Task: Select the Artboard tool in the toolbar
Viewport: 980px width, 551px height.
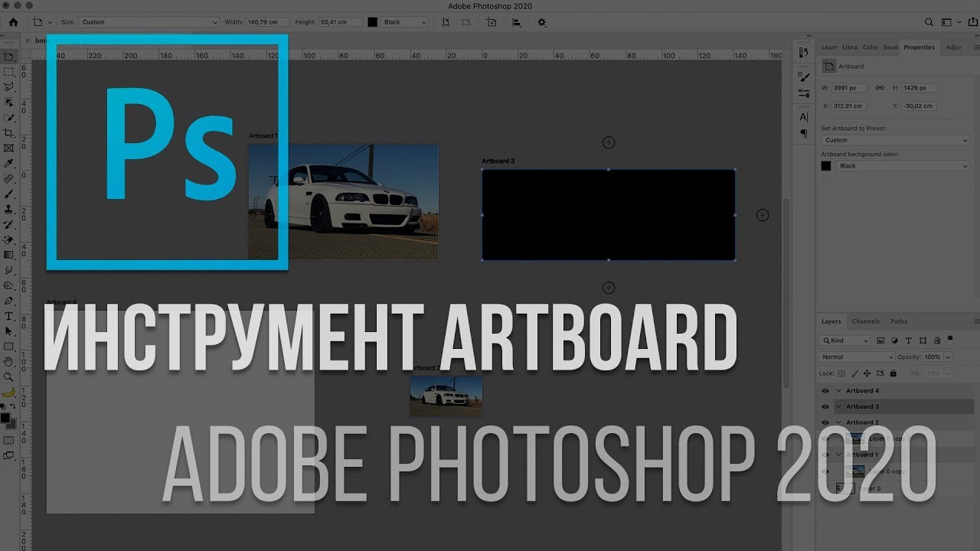Action: (x=8, y=57)
